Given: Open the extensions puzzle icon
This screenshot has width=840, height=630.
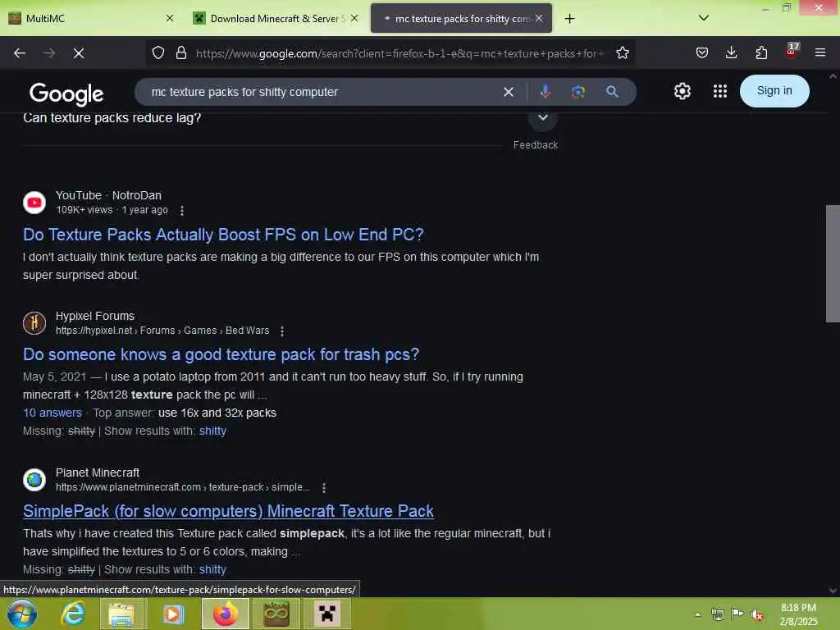Looking at the screenshot, I should coord(761,53).
